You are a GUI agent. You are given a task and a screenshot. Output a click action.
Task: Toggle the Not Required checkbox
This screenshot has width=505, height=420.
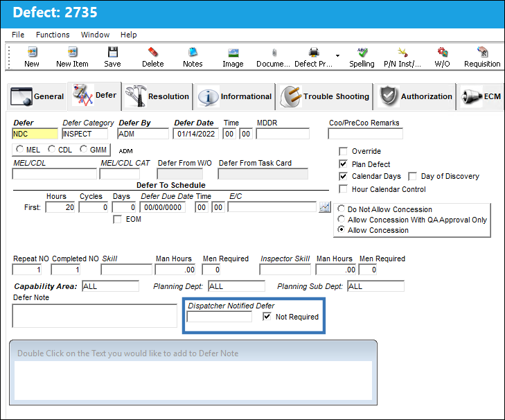point(267,317)
